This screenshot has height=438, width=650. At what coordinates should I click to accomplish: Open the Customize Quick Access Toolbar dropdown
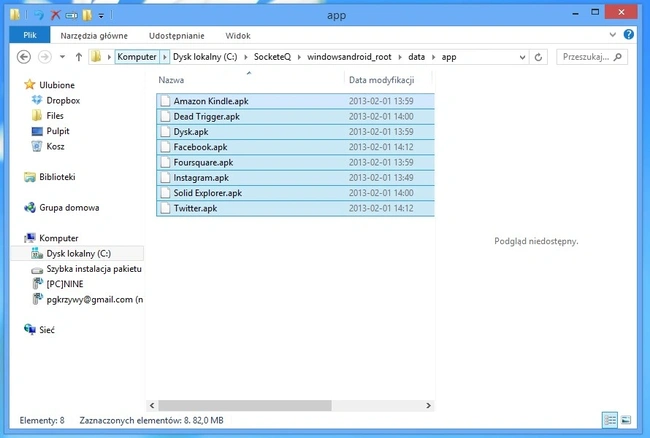pyautogui.click(x=101, y=16)
